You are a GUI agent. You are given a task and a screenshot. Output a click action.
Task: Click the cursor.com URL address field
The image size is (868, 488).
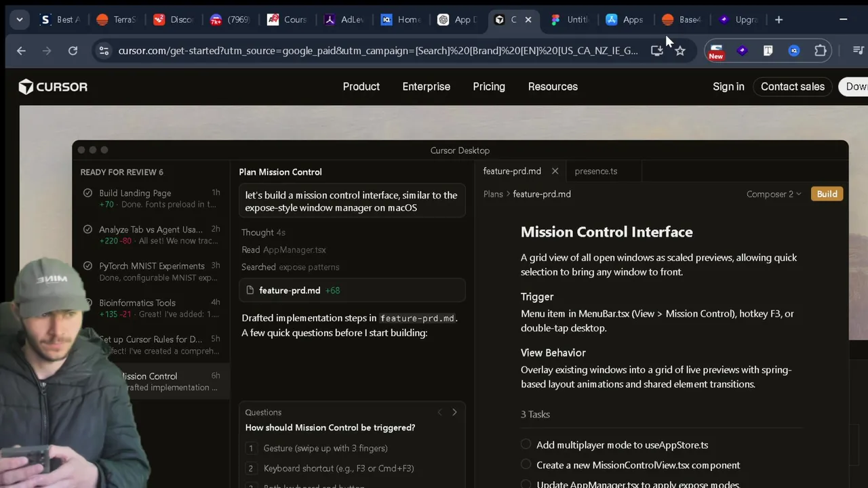[x=378, y=51]
